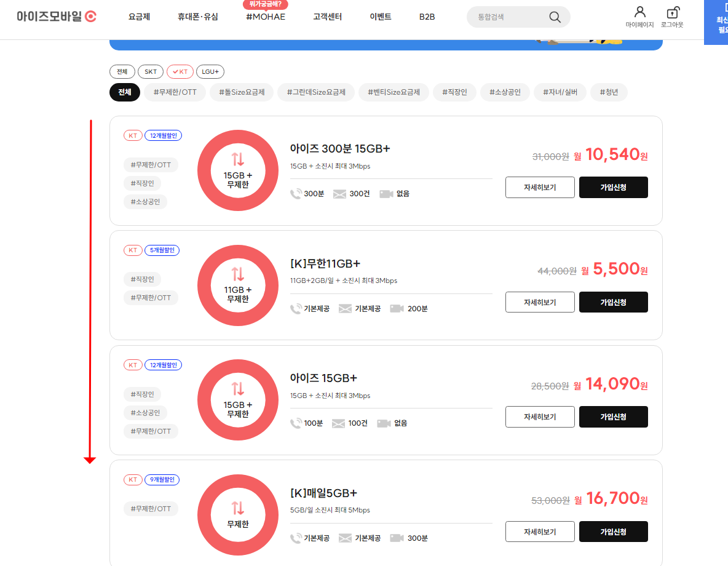Viewport: 728px width, 566px height.
Task: Open the 이벤트 menu
Action: [380, 17]
